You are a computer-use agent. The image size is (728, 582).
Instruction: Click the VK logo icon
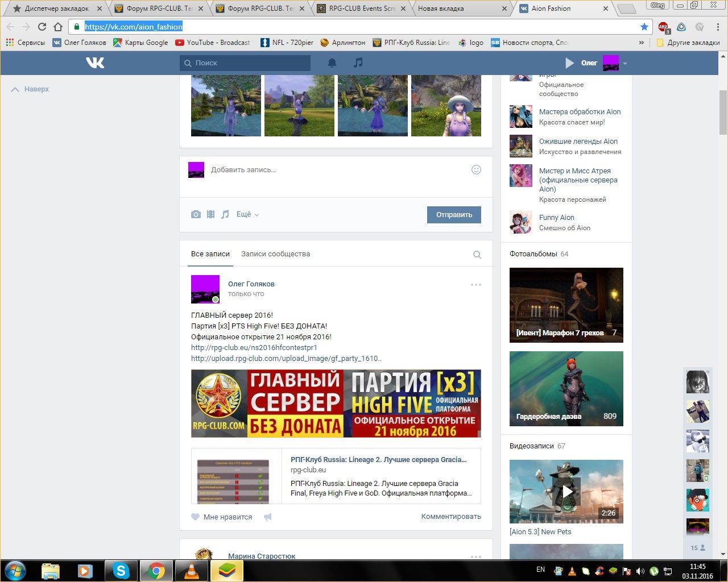tap(95, 63)
